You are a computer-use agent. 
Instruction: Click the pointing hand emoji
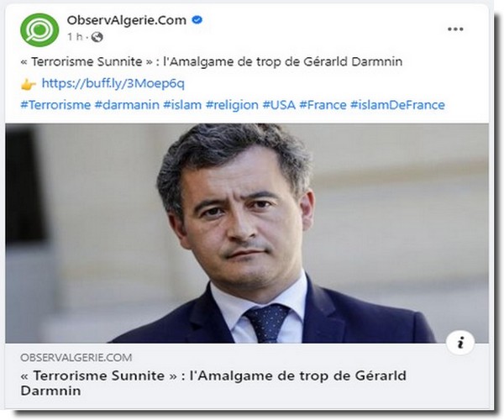coord(29,85)
